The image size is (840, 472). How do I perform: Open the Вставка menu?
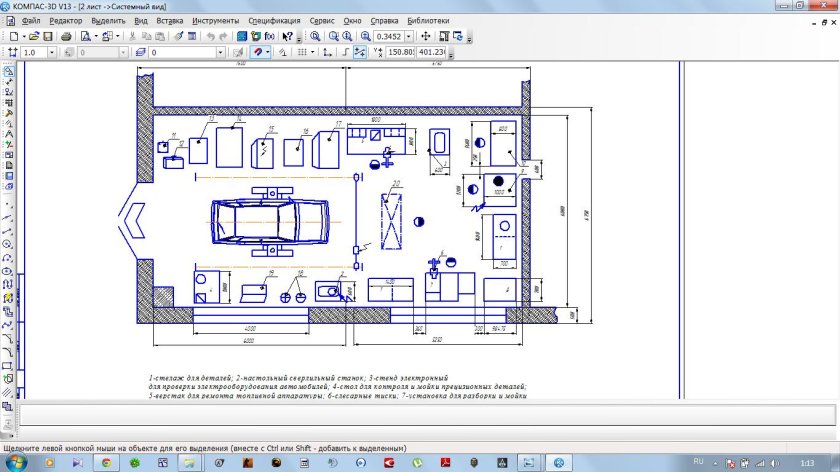pyautogui.click(x=170, y=20)
